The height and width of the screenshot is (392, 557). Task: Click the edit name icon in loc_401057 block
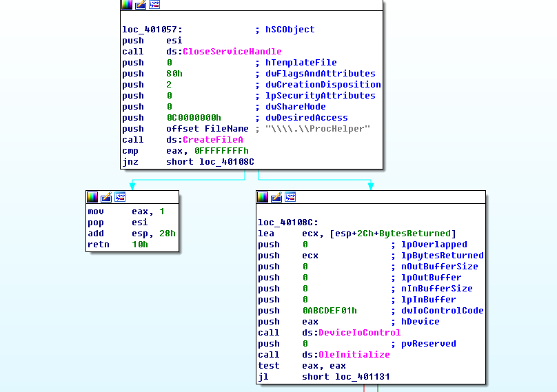[141, 4]
